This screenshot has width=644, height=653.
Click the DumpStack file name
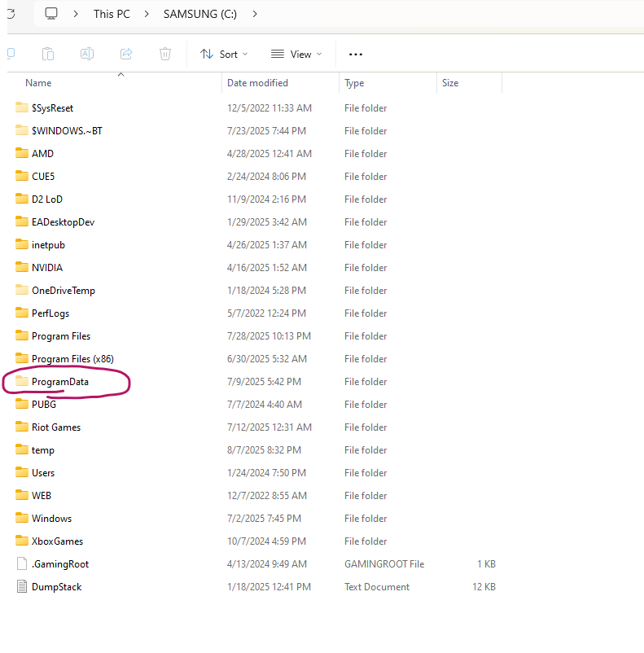pos(57,587)
